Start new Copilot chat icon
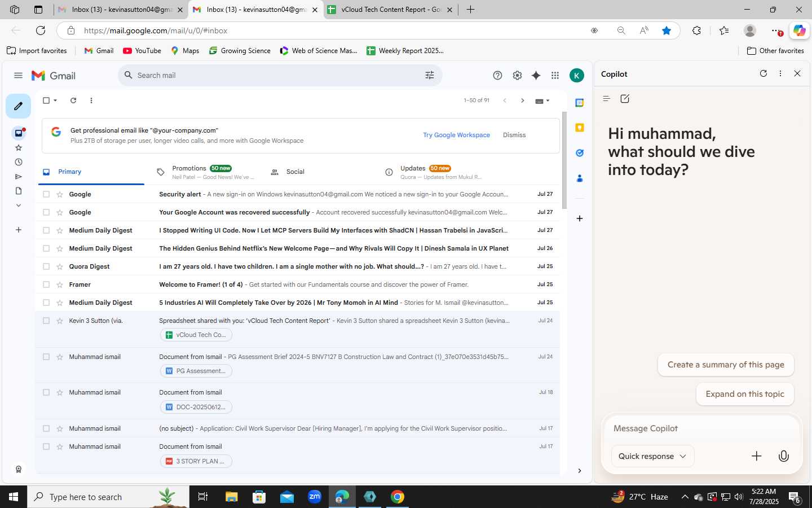 point(625,99)
